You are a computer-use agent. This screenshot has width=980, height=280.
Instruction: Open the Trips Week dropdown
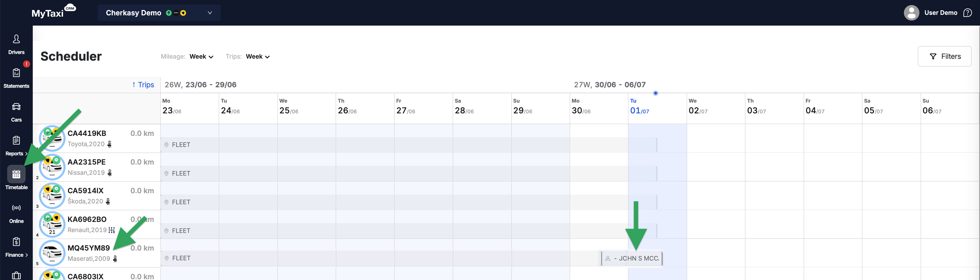tap(258, 57)
